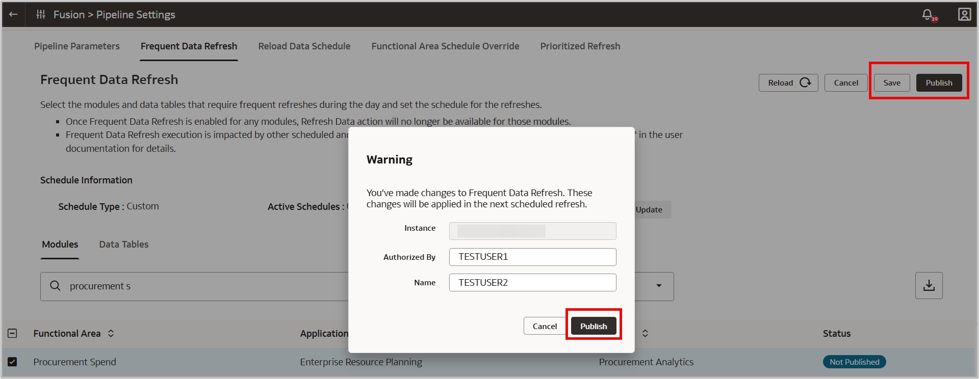The width and height of the screenshot is (979, 379).
Task: Click the Save button
Action: (x=892, y=83)
